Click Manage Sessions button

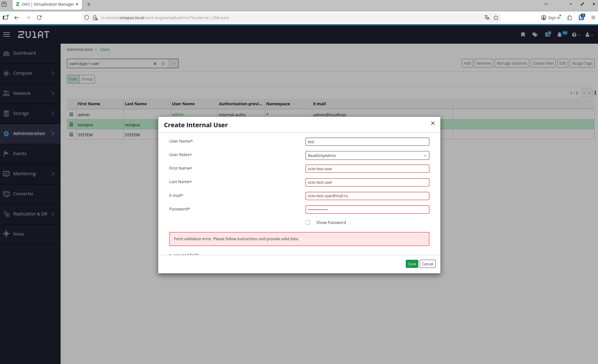[x=512, y=63]
